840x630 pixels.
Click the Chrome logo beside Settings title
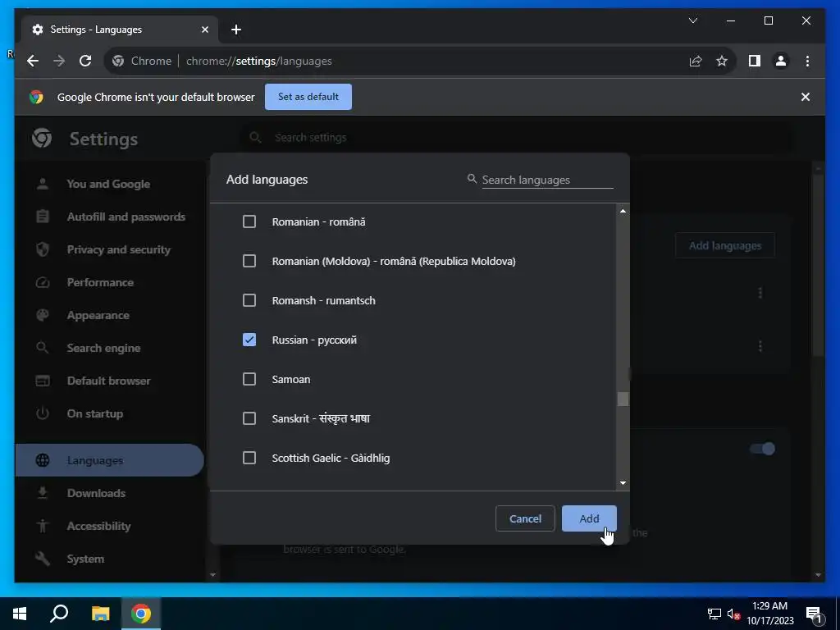click(x=42, y=138)
